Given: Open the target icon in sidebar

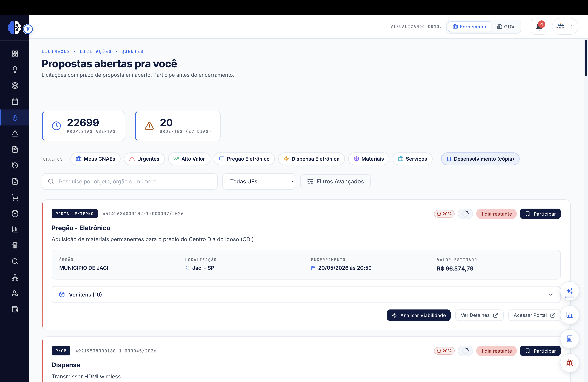Looking at the screenshot, I should (x=15, y=86).
